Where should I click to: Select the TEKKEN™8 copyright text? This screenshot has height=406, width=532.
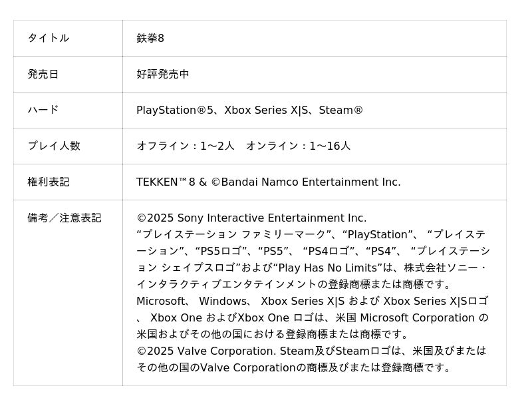point(168,182)
